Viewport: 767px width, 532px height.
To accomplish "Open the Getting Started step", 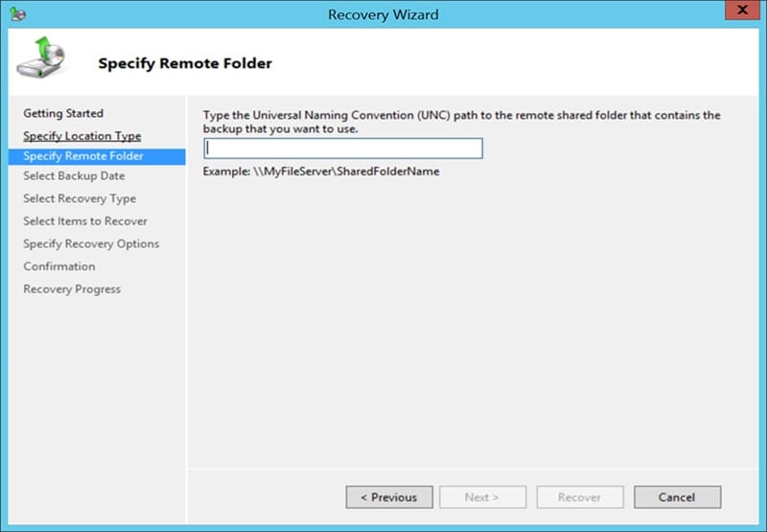I will [63, 113].
